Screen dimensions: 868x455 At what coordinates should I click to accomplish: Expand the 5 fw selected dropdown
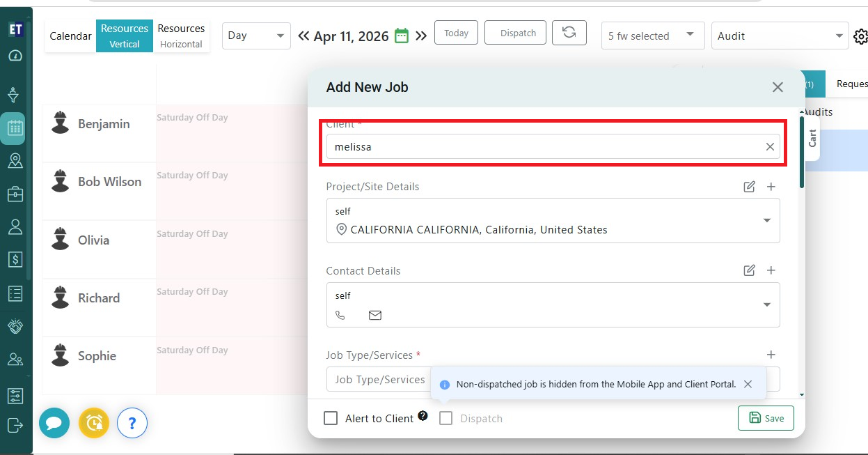[x=652, y=36]
